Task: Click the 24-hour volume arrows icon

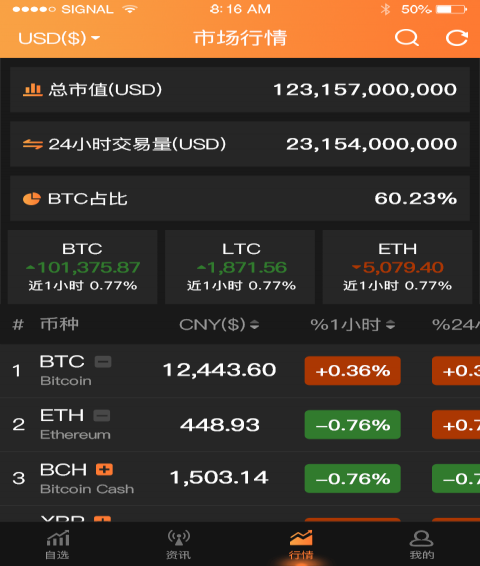Action: point(32,144)
